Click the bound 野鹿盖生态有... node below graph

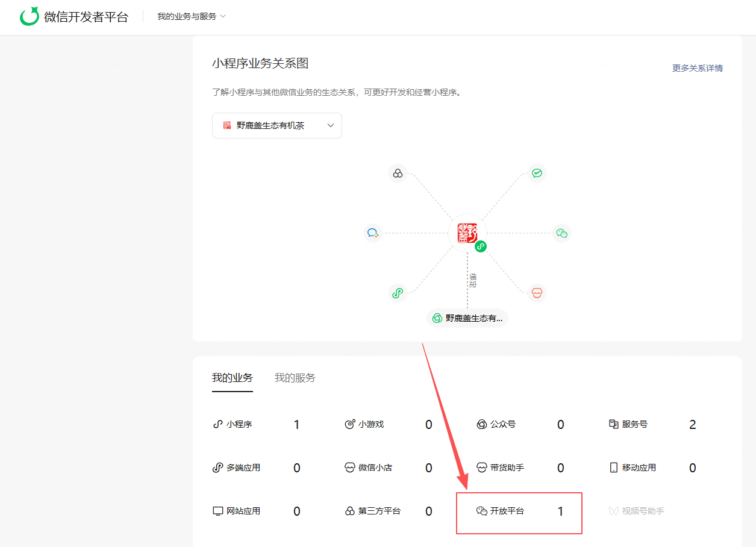[x=467, y=318]
